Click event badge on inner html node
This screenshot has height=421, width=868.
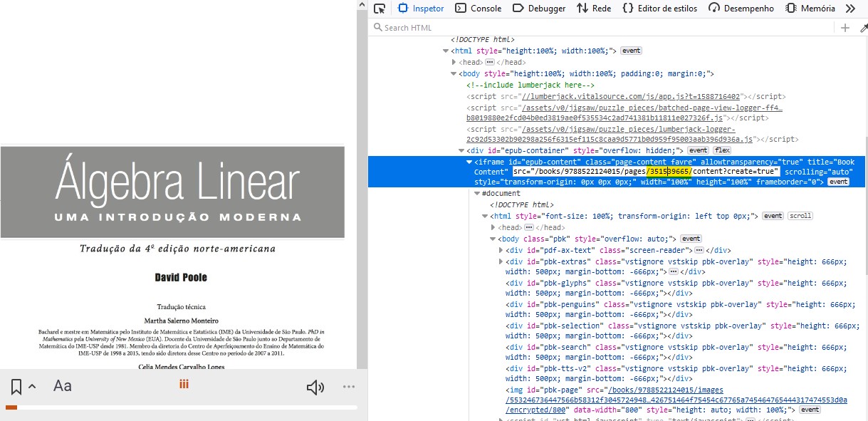tap(773, 216)
